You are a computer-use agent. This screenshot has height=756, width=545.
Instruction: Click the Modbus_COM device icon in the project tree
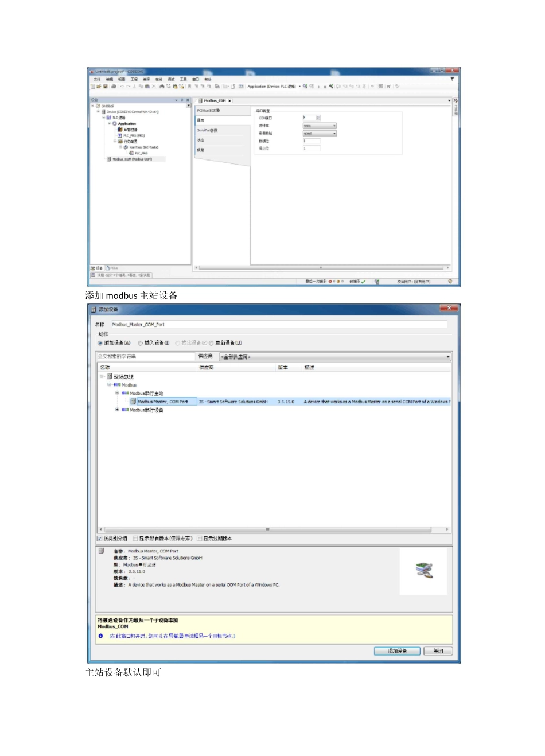click(109, 159)
